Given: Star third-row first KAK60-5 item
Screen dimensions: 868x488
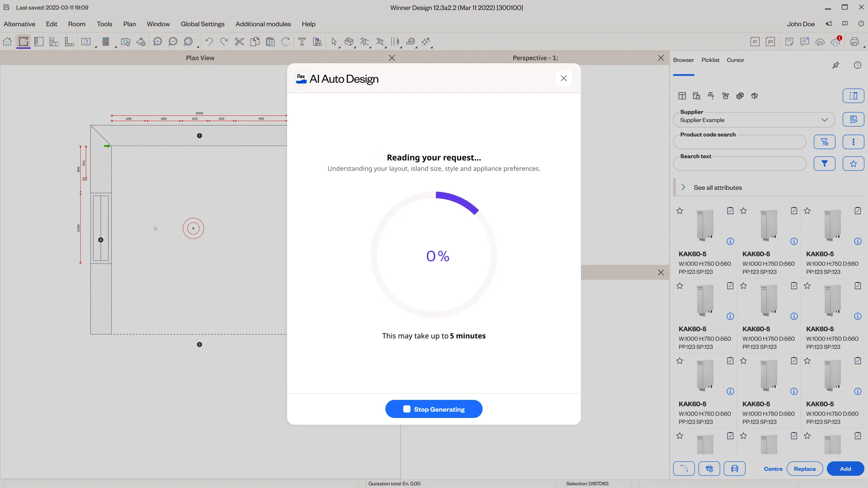Looking at the screenshot, I should (x=680, y=361).
